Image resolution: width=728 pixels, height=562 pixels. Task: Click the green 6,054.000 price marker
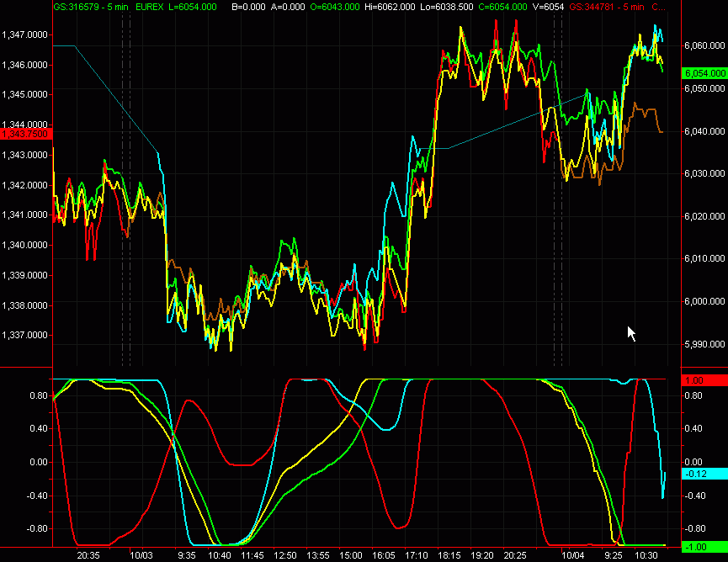[x=704, y=73]
